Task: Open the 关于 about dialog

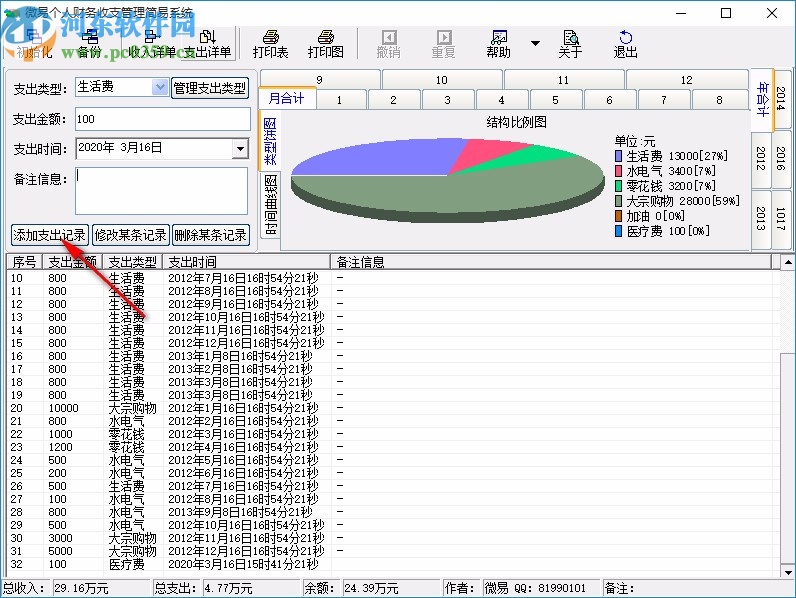Action: (570, 43)
